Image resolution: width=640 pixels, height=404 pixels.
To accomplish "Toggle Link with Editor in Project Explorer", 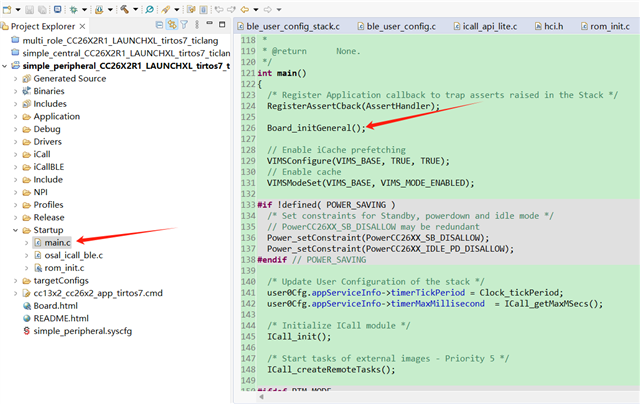I will click(x=172, y=25).
